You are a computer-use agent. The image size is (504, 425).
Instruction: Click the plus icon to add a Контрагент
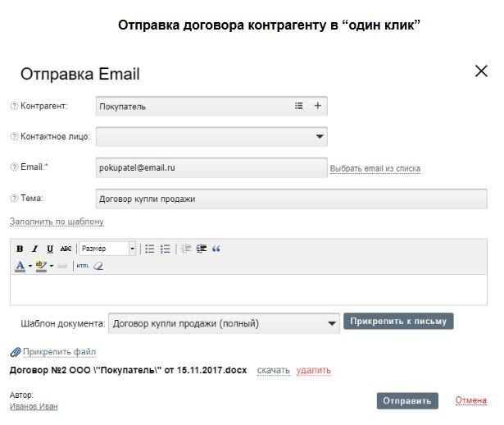pyautogui.click(x=318, y=106)
